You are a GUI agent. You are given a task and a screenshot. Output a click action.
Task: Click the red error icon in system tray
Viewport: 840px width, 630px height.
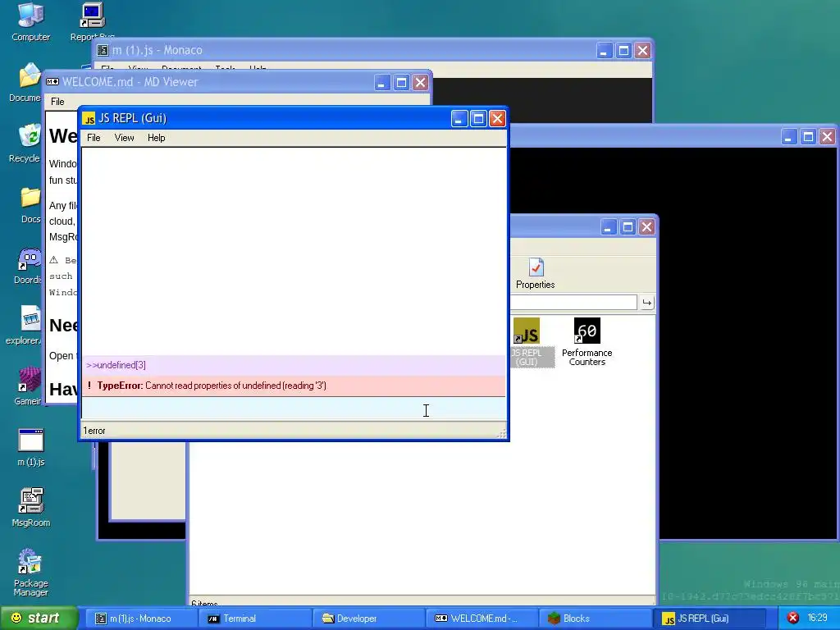coord(793,618)
